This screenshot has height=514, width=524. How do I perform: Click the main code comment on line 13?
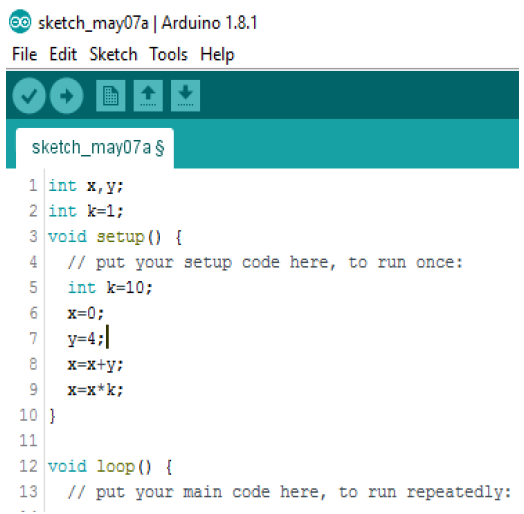coord(289,492)
